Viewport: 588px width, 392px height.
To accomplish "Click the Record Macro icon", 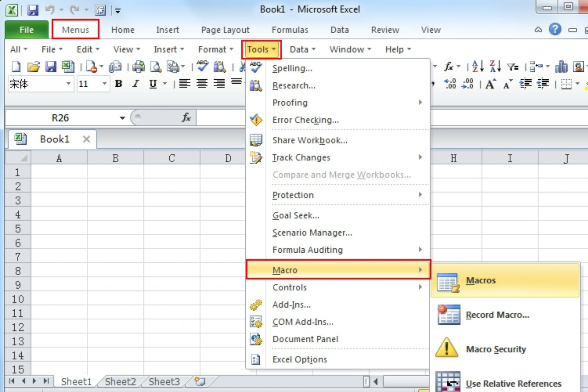I will pyautogui.click(x=448, y=315).
